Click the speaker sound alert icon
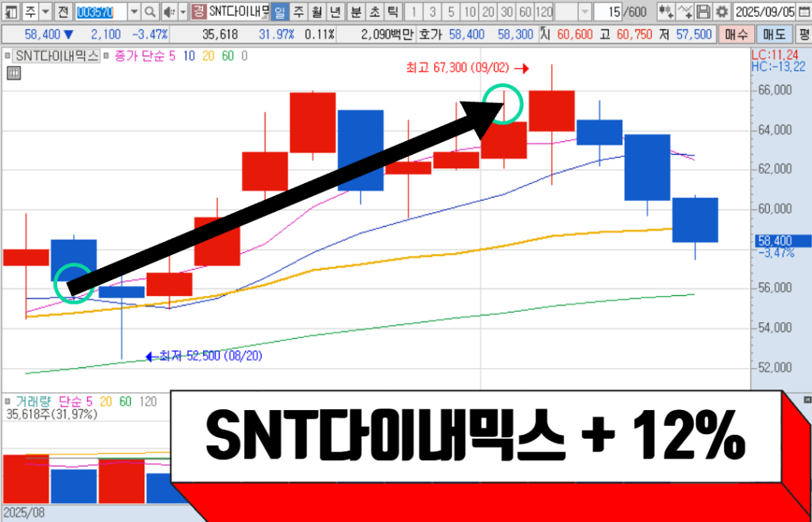Screen dimensions: 812x522 pyautogui.click(x=168, y=12)
